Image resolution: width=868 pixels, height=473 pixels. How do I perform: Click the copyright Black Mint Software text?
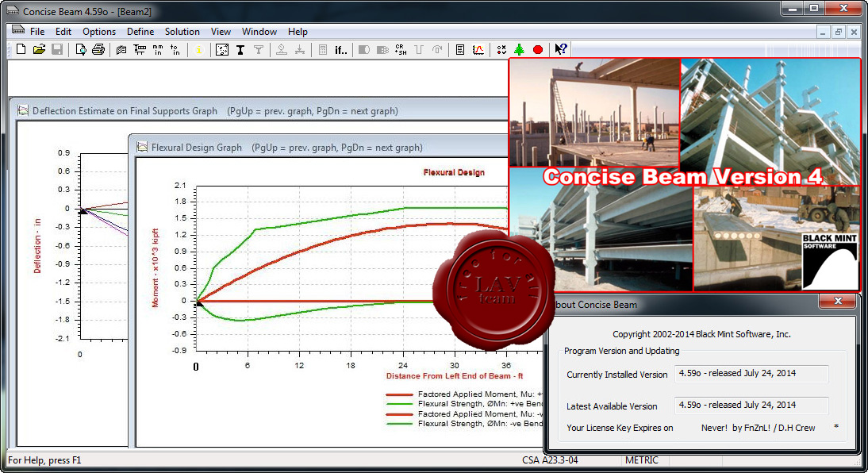pyautogui.click(x=701, y=334)
